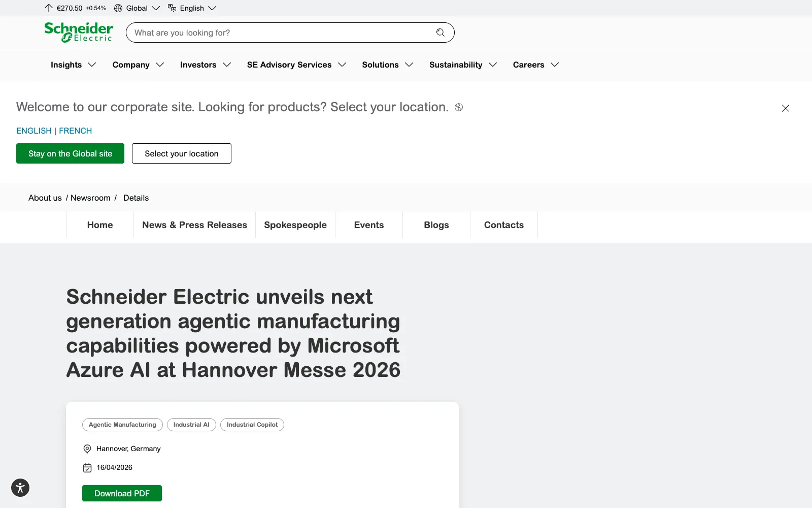
Task: Select the Agentic Manufacturing tag
Action: click(122, 425)
